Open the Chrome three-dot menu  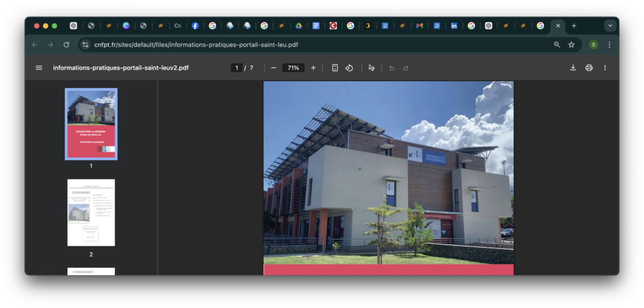point(609,45)
